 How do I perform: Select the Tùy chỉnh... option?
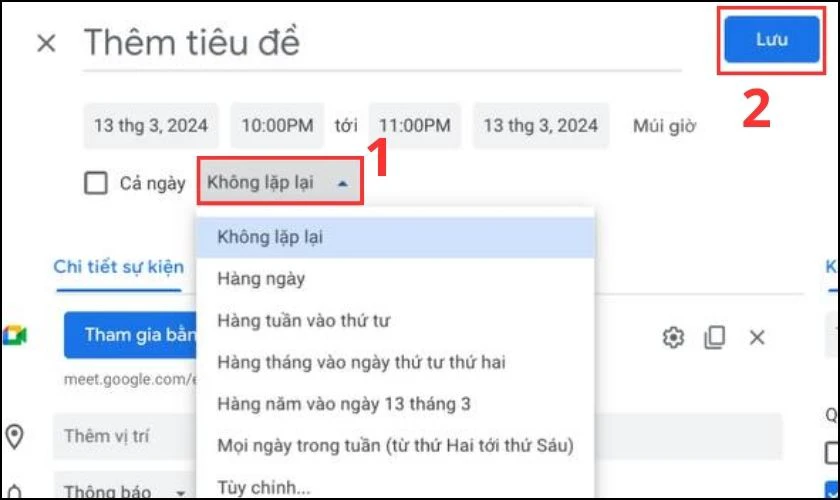point(395,487)
